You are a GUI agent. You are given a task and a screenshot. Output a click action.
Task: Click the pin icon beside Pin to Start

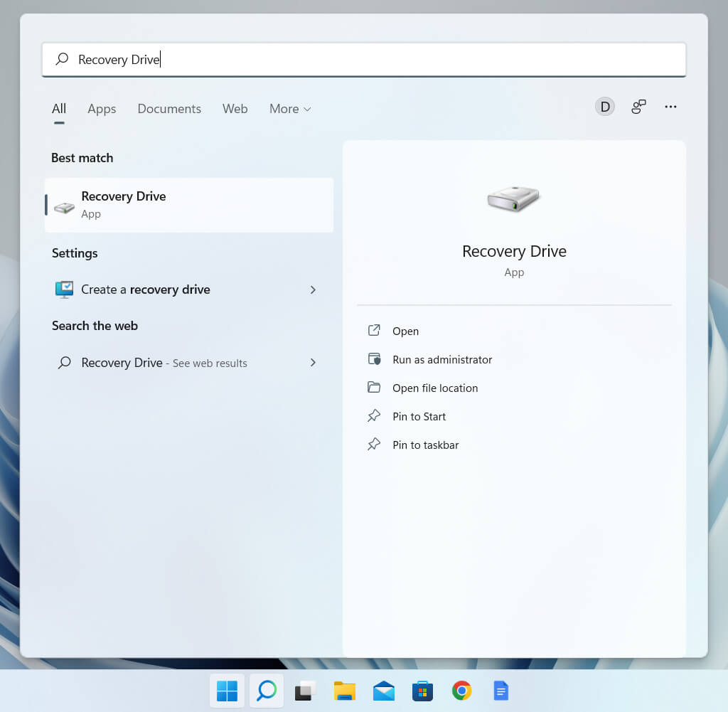pyautogui.click(x=374, y=415)
